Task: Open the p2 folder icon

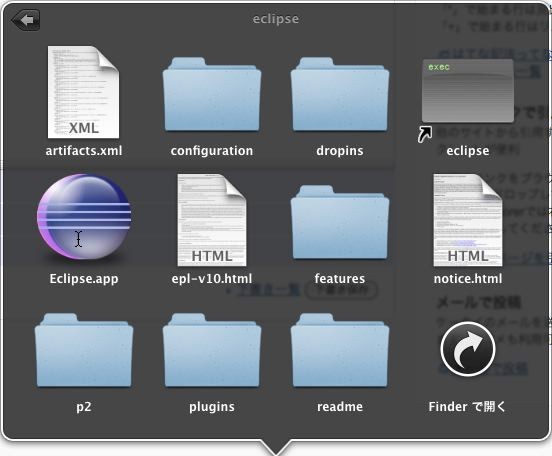Action: point(84,350)
